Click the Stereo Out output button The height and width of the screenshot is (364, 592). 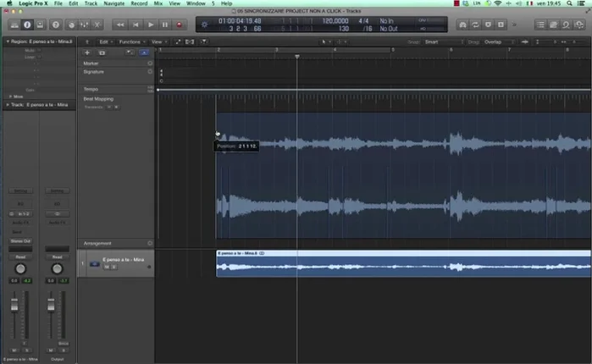click(21, 240)
